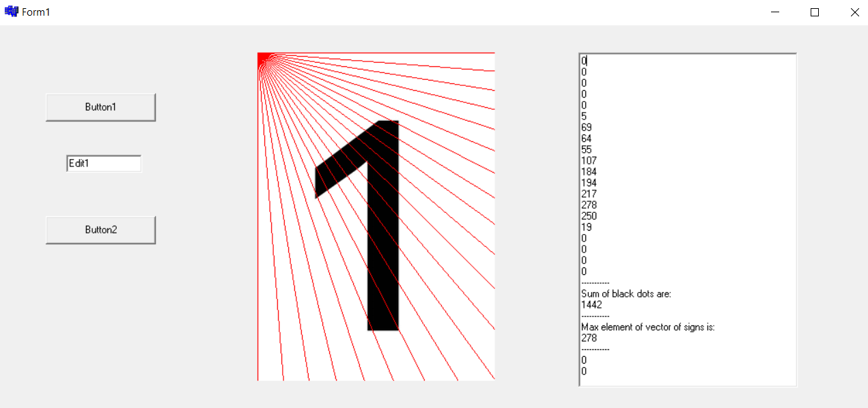Click the Form1 window title text
Image resolution: width=868 pixels, height=408 pixels.
(x=36, y=12)
